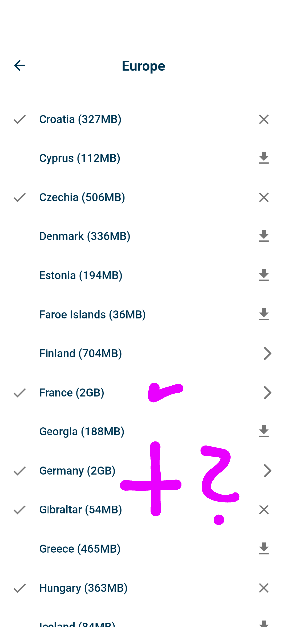The image size is (287, 644).
Task: Download the Cyprus map
Action: click(x=264, y=158)
